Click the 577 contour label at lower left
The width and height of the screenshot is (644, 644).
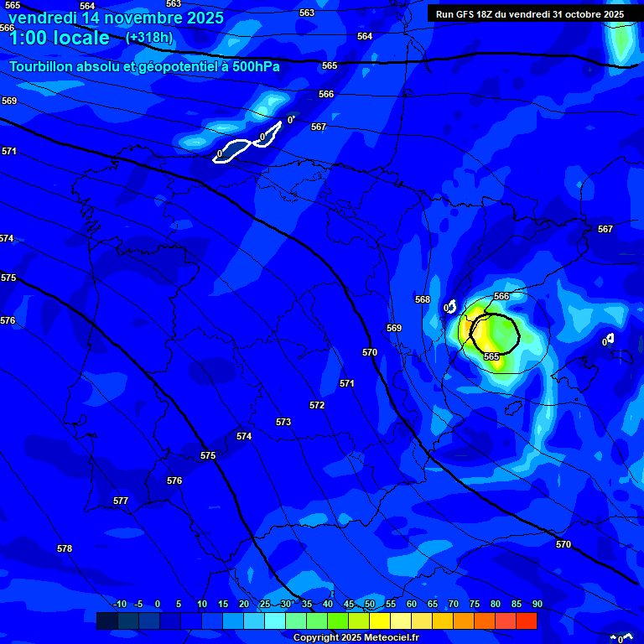point(121,501)
